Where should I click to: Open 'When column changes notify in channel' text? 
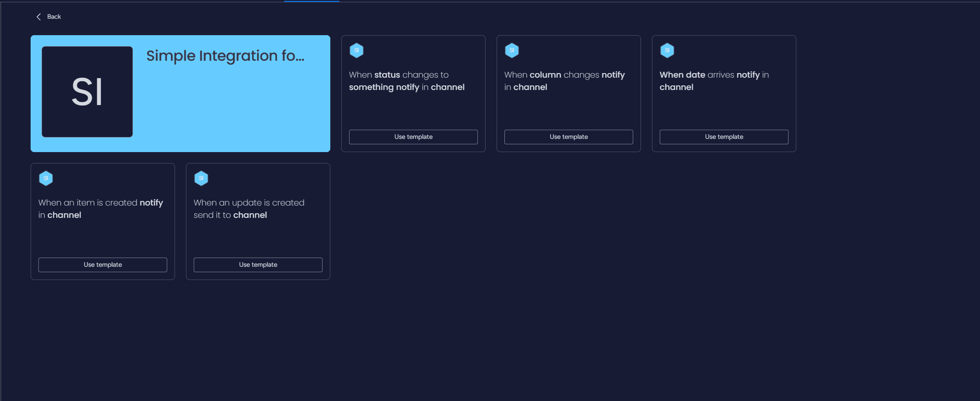click(x=564, y=81)
